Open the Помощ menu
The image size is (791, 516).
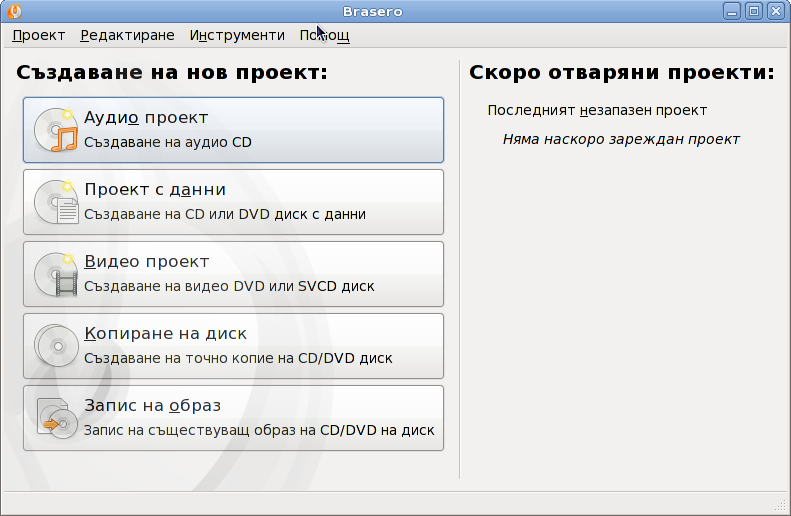[x=324, y=35]
